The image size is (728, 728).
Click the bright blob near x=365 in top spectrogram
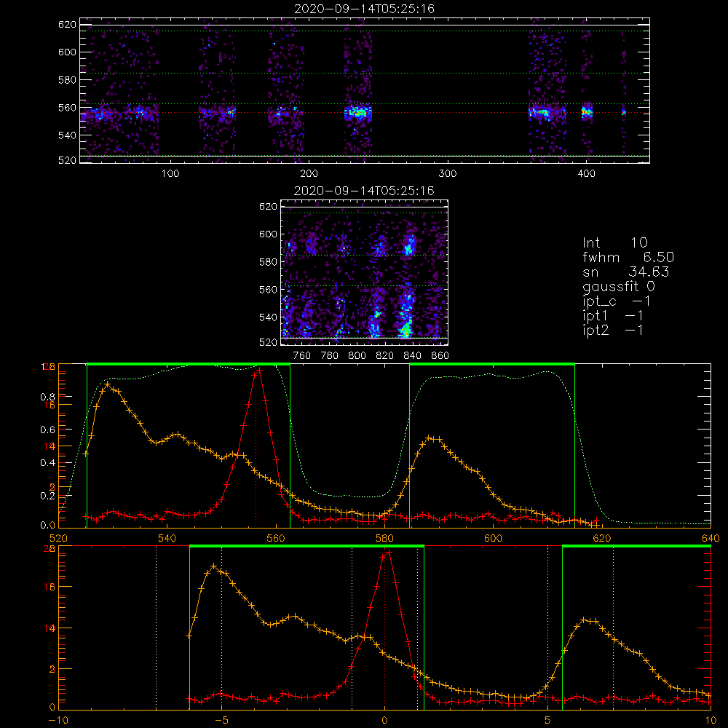[541, 112]
